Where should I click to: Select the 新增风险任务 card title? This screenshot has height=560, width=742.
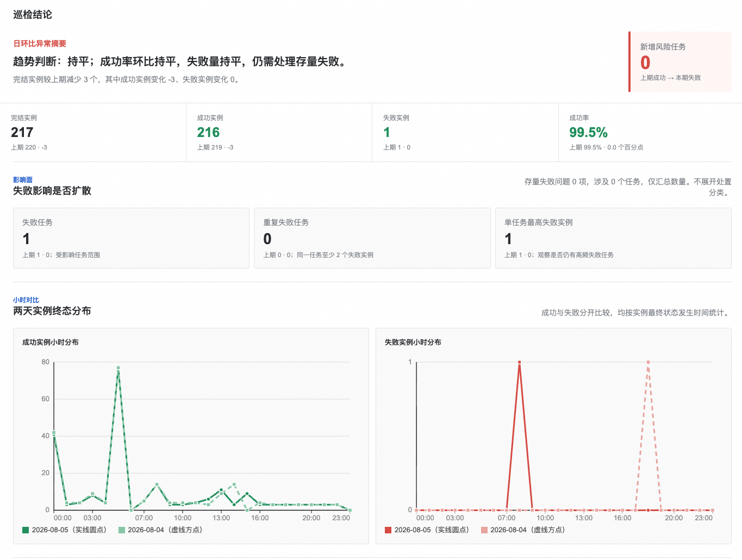tap(663, 47)
